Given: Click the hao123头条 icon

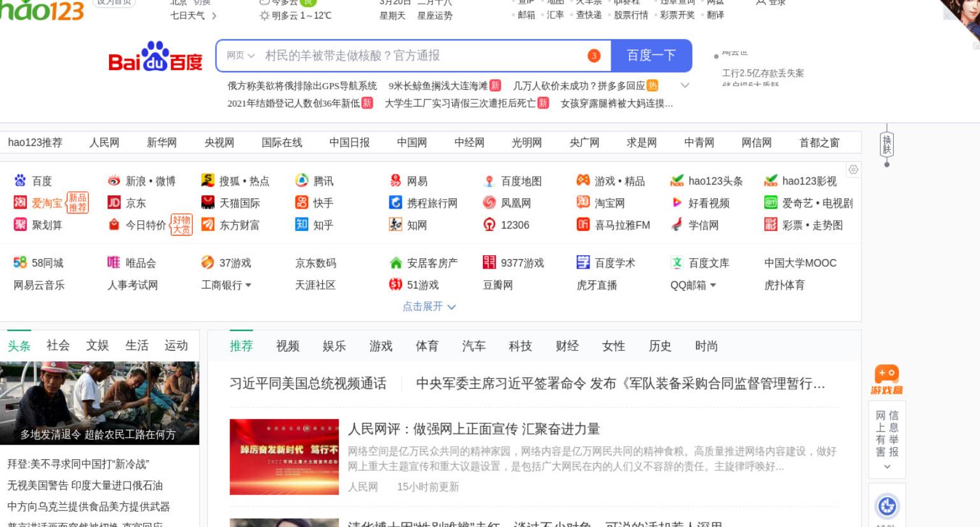Looking at the screenshot, I should (x=677, y=181).
